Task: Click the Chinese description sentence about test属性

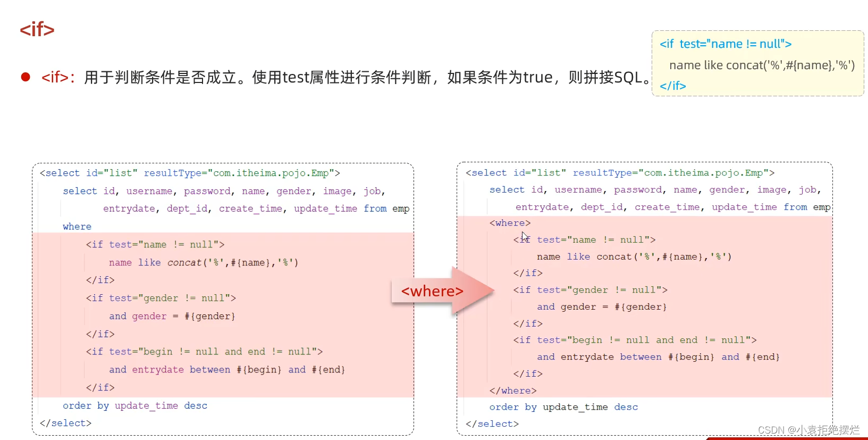Action: click(367, 77)
